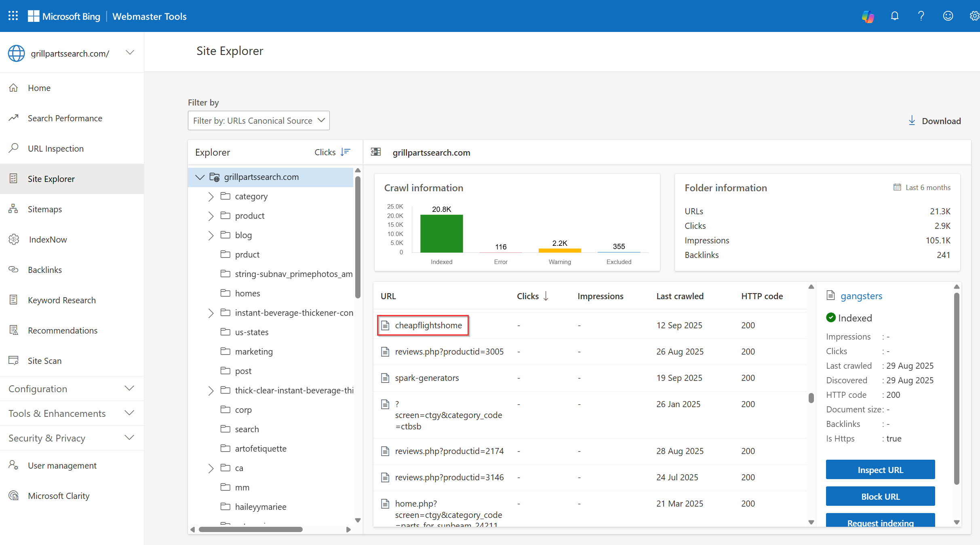This screenshot has height=545, width=980.
Task: Open the app launcher grid icon
Action: point(13,16)
